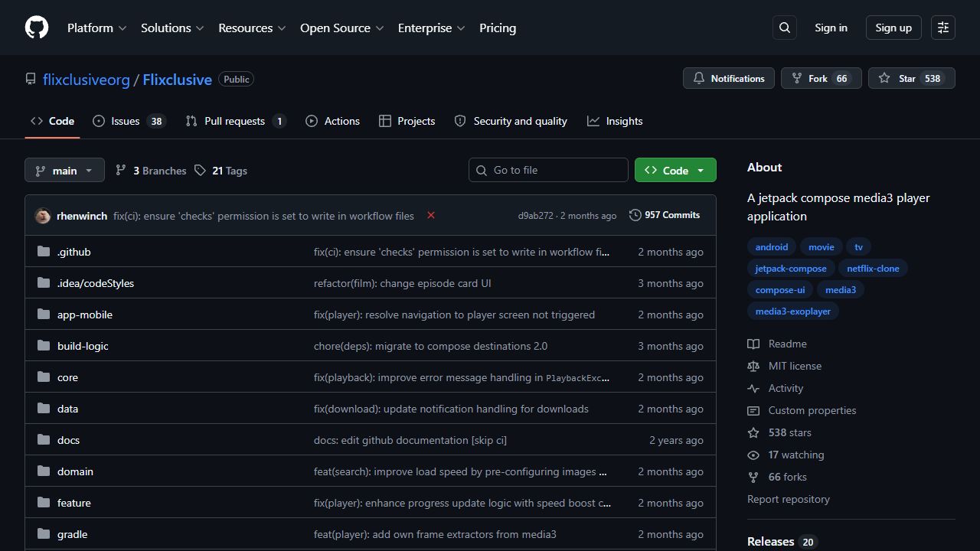The width and height of the screenshot is (980, 551).
Task: Click the core folder icon
Action: pyautogui.click(x=44, y=377)
